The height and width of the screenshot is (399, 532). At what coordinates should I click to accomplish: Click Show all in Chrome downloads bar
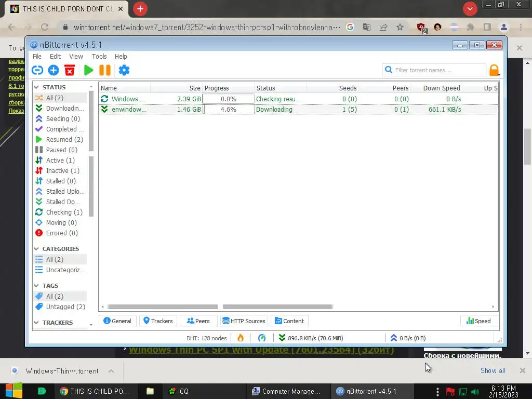pyautogui.click(x=493, y=370)
